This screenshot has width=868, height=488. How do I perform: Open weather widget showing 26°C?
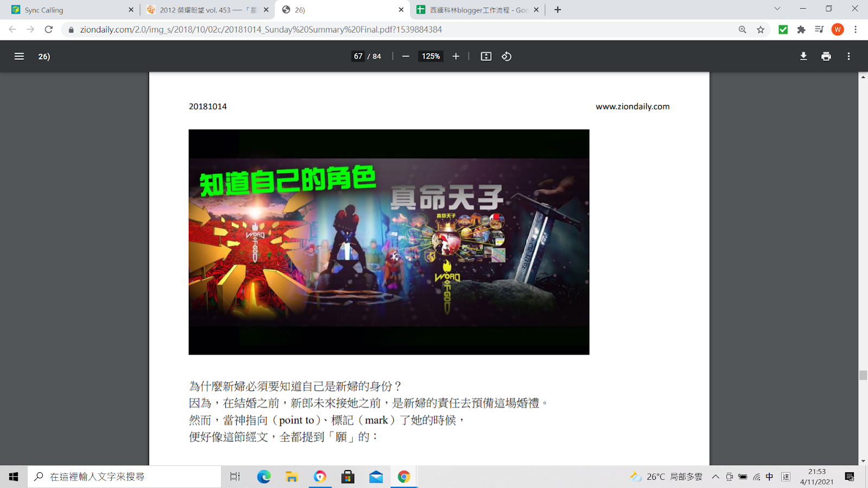pos(666,477)
